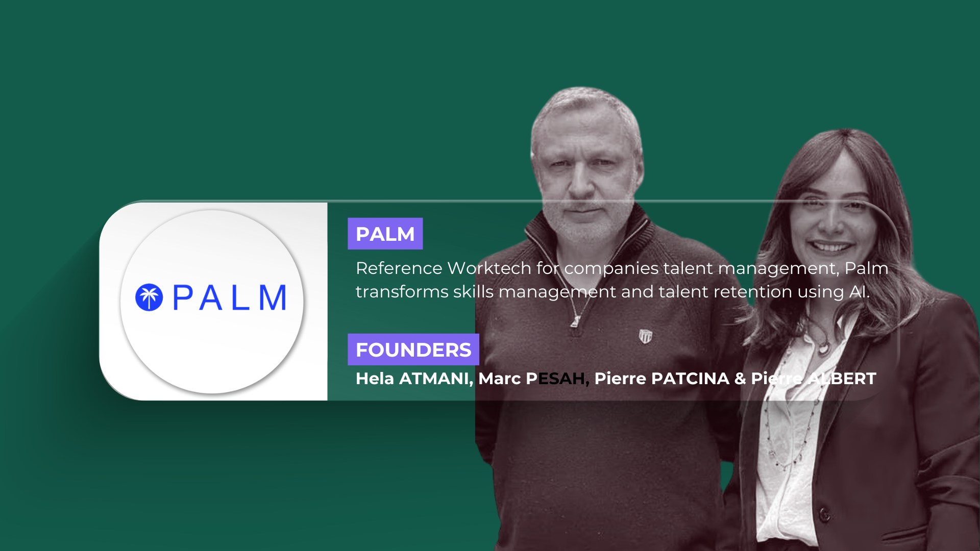Click the crest emblem on the sweater
This screenshot has width=980, height=551.
pos(645,336)
